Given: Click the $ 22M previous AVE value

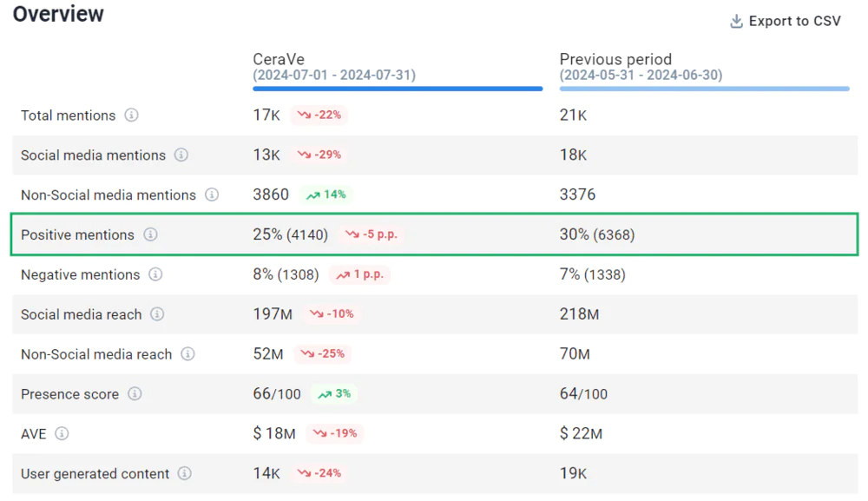Looking at the screenshot, I should tap(581, 434).
